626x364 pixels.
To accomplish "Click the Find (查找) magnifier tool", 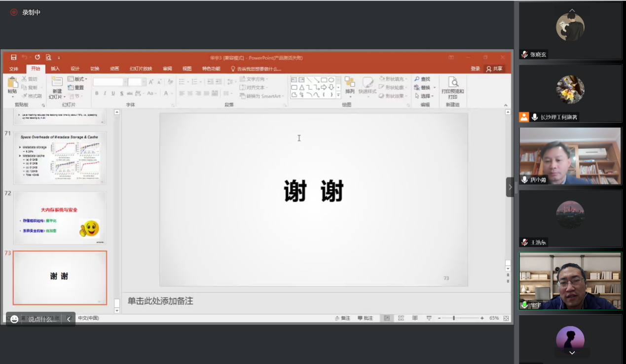I will [422, 79].
